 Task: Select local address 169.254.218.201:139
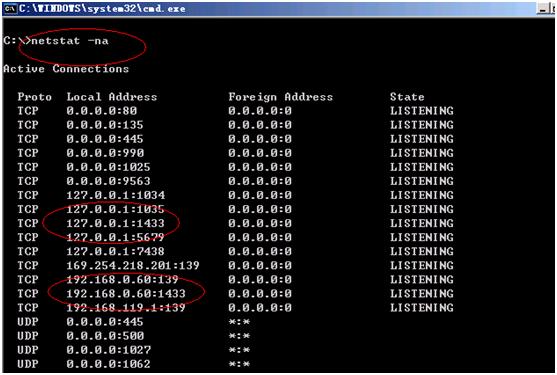tap(133, 266)
